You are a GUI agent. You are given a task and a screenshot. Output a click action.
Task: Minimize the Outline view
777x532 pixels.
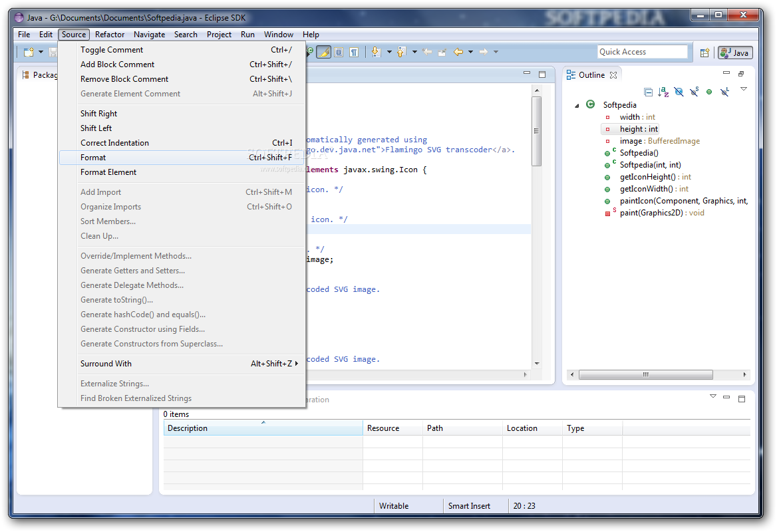coord(726,73)
